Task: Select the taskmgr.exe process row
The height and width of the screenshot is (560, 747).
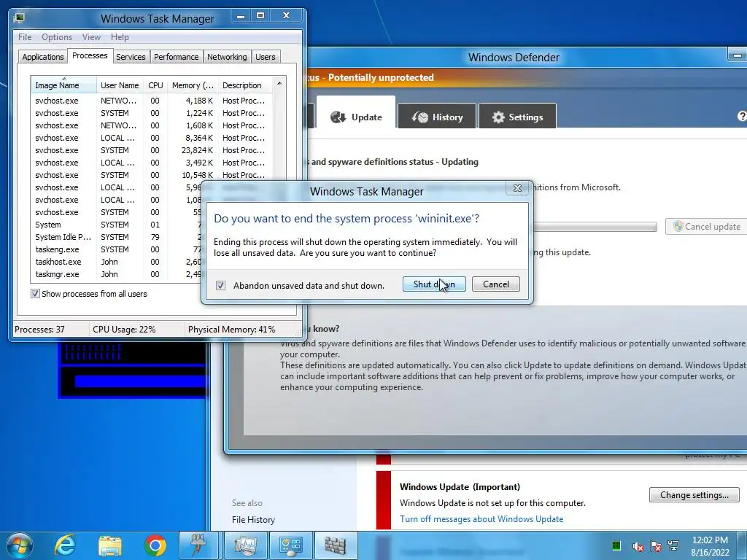Action: coord(117,274)
